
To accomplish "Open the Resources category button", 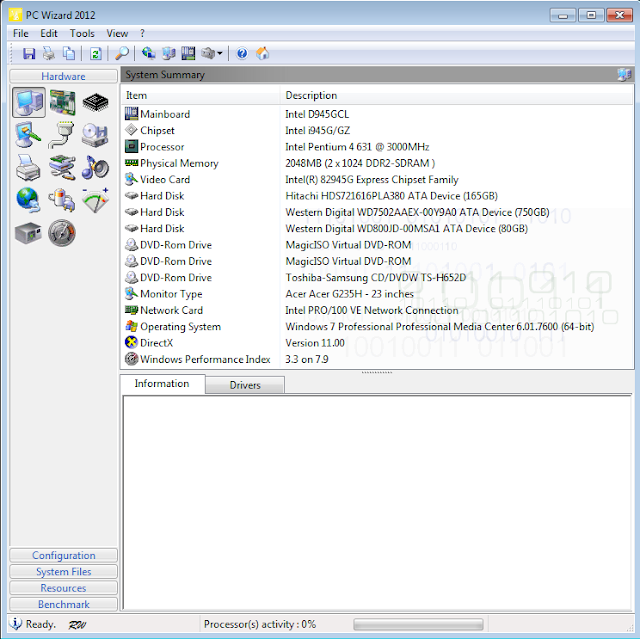I will pos(63,588).
